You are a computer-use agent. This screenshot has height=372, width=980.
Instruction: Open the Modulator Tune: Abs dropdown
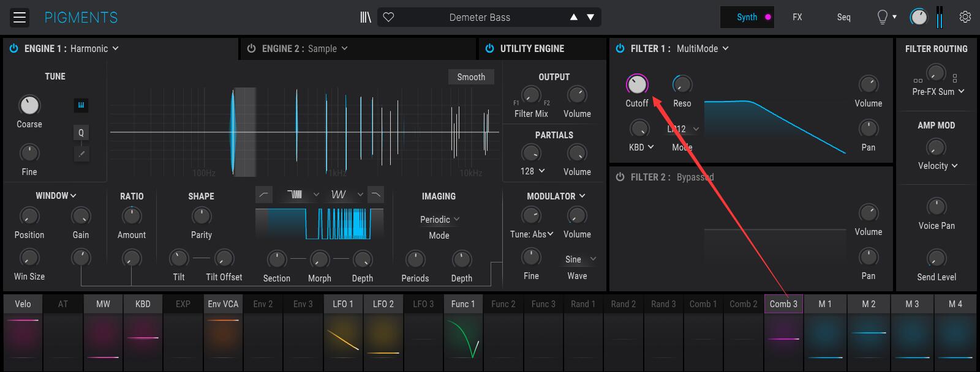click(x=532, y=234)
